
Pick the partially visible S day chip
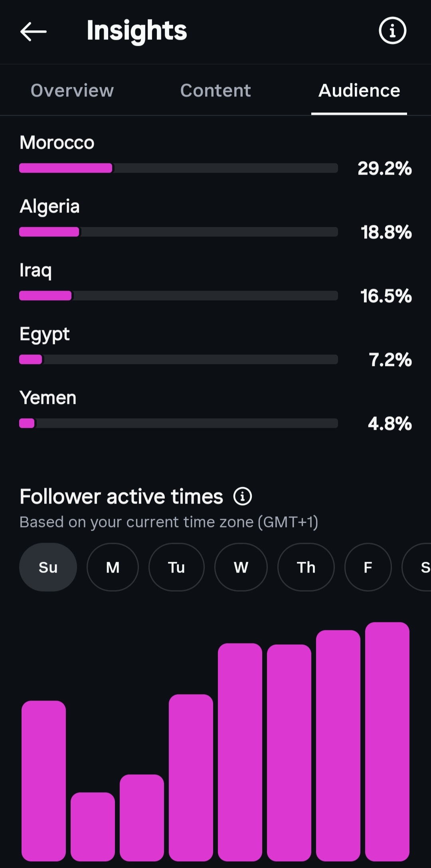point(417,567)
